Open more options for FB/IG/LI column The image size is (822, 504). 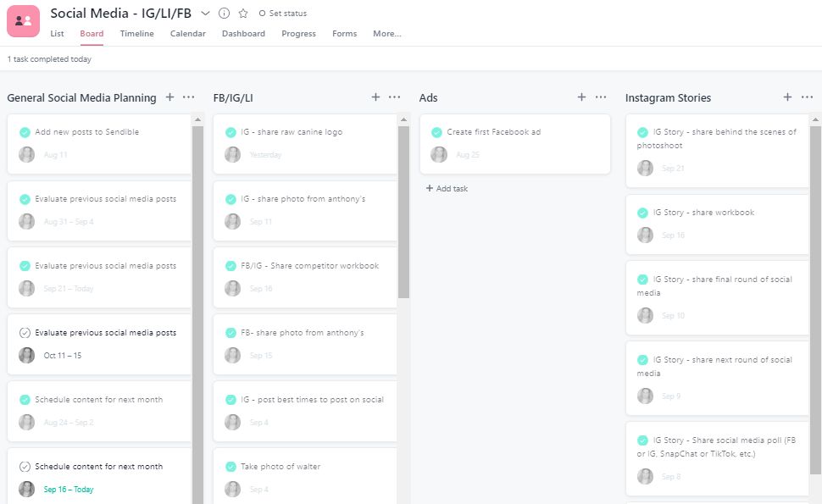394,97
